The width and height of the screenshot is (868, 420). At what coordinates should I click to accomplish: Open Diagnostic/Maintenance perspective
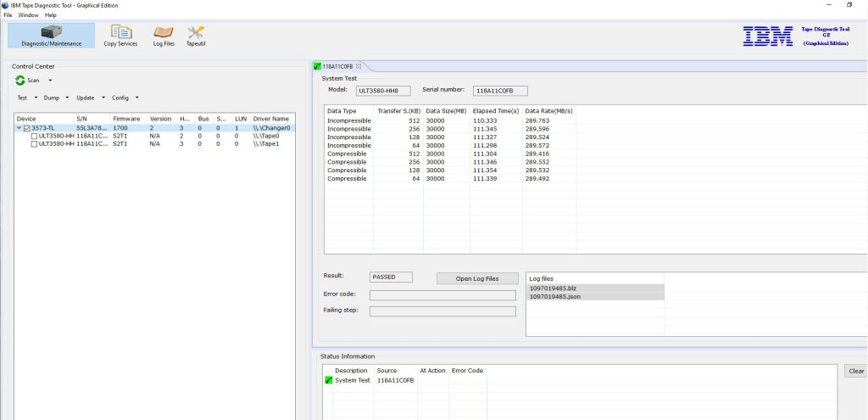[x=51, y=36]
